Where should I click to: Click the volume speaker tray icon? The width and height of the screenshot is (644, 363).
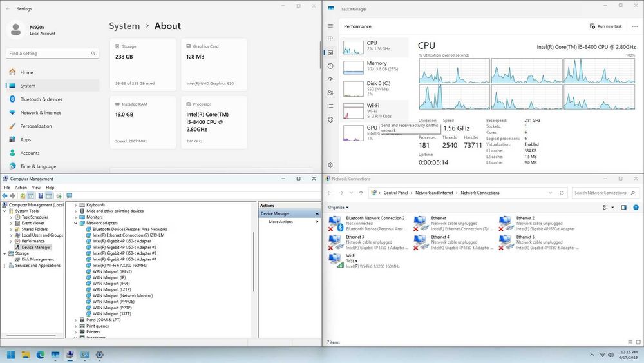pos(611,355)
